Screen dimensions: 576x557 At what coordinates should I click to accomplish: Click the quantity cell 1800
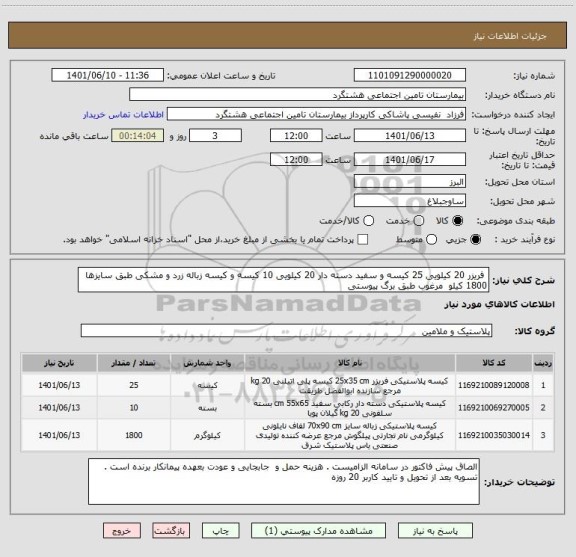134,435
